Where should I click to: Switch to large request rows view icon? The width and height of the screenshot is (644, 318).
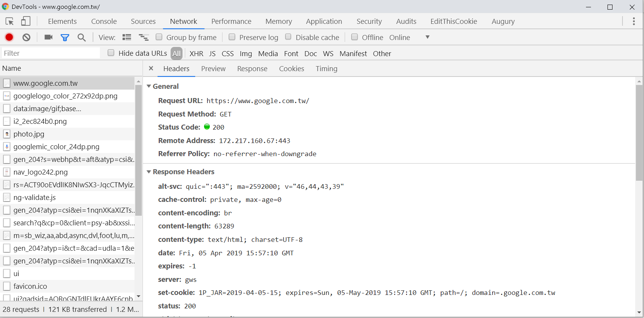(x=127, y=37)
